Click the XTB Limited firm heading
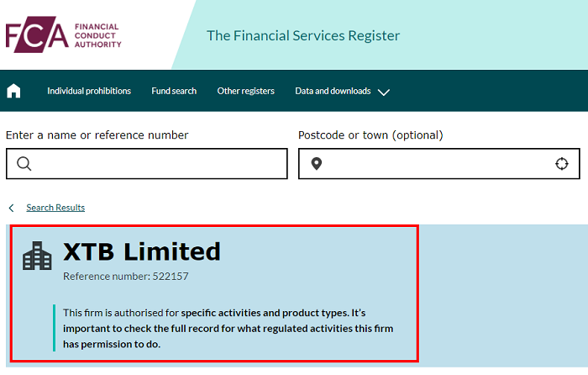This screenshot has height=375, width=588. click(x=142, y=251)
